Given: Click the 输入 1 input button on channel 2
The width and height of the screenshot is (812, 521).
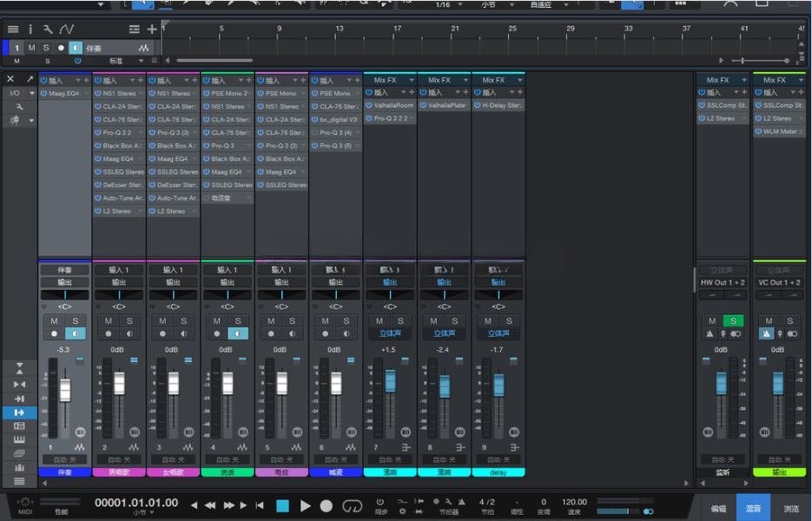Looking at the screenshot, I should coord(119,270).
